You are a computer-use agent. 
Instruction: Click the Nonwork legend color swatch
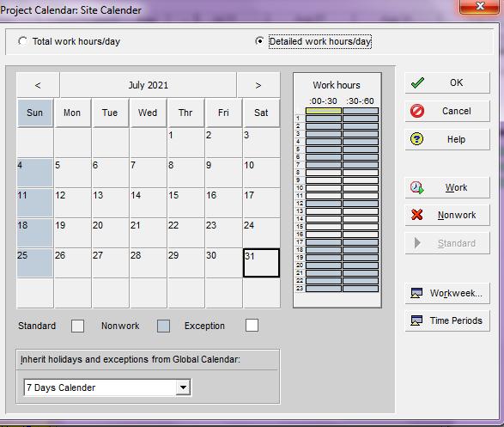click(x=163, y=326)
